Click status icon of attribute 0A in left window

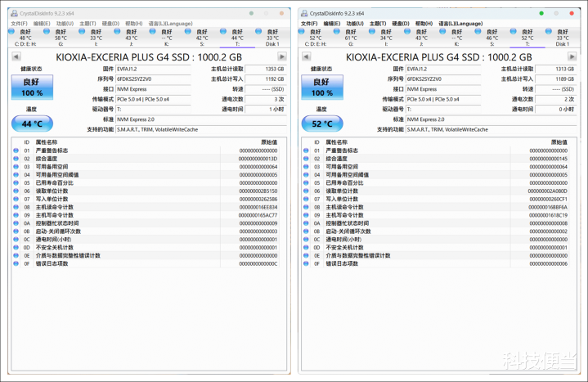pos(16,223)
